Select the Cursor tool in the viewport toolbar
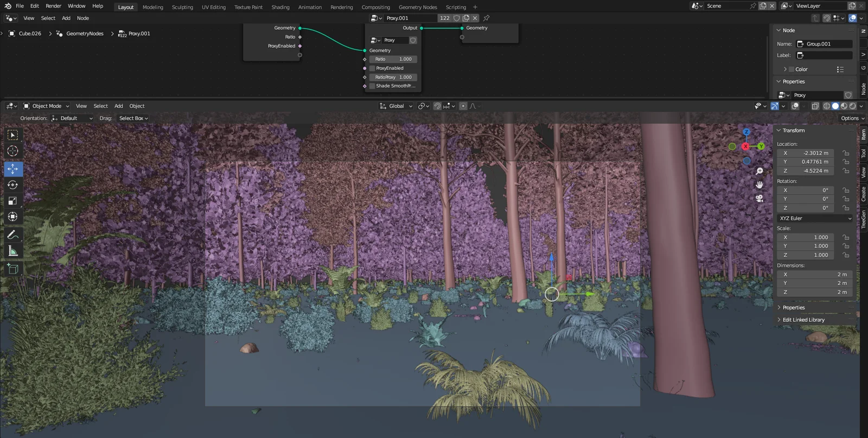 tap(12, 151)
